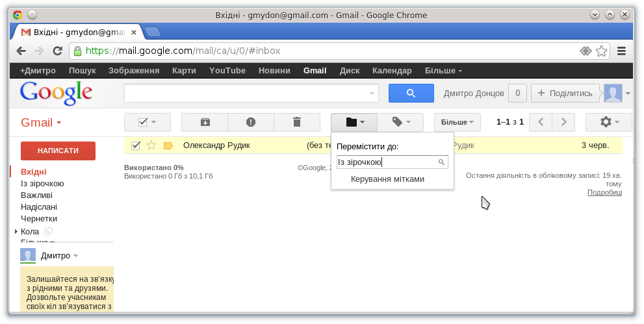Screen dimensions: 644x324
Task: Uncheck the Олександр Рудик message checkbox
Action: point(136,145)
